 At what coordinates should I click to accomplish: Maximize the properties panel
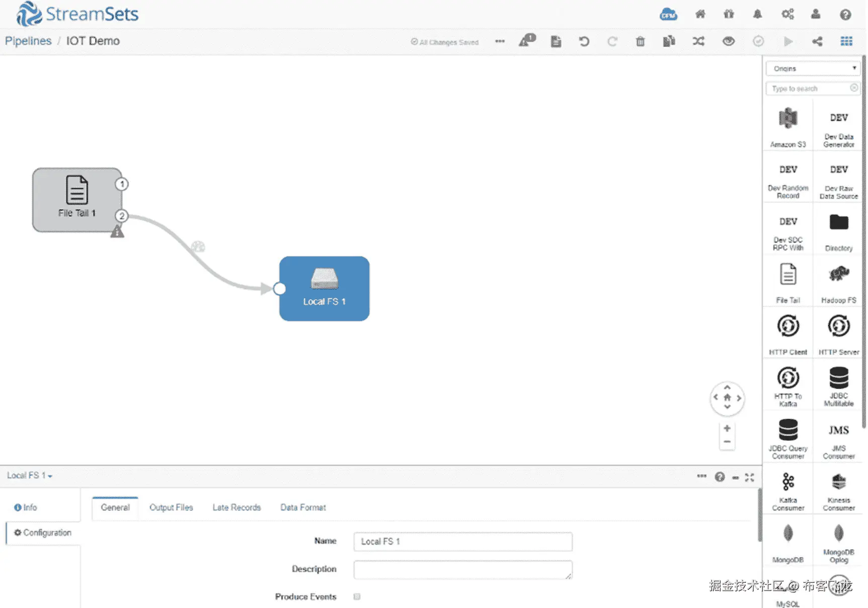[749, 477]
